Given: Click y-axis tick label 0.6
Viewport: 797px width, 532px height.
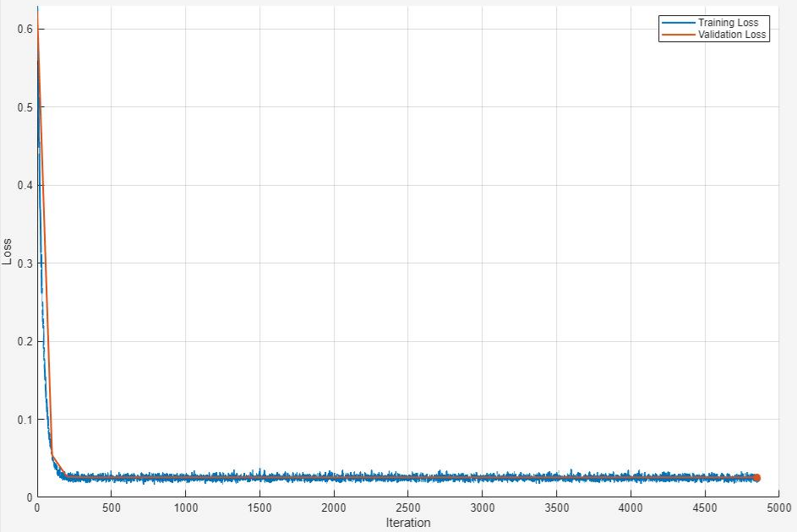Looking at the screenshot, I should (x=25, y=30).
